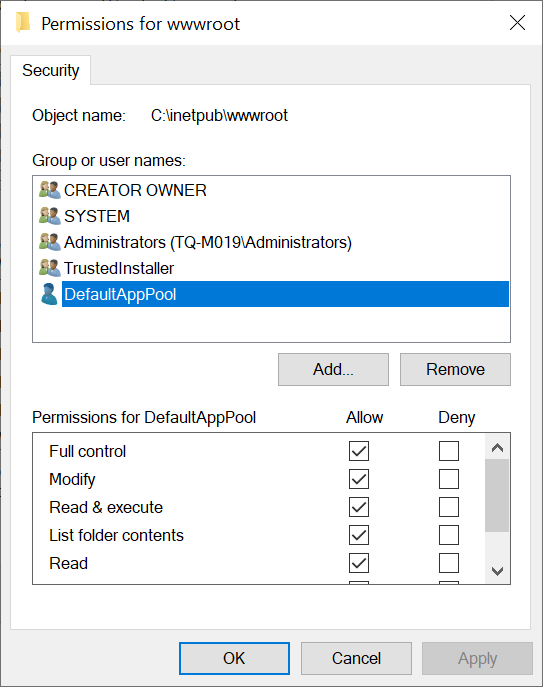This screenshot has height=687, width=543.
Task: Check Deny for Modify permission
Action: tap(449, 479)
